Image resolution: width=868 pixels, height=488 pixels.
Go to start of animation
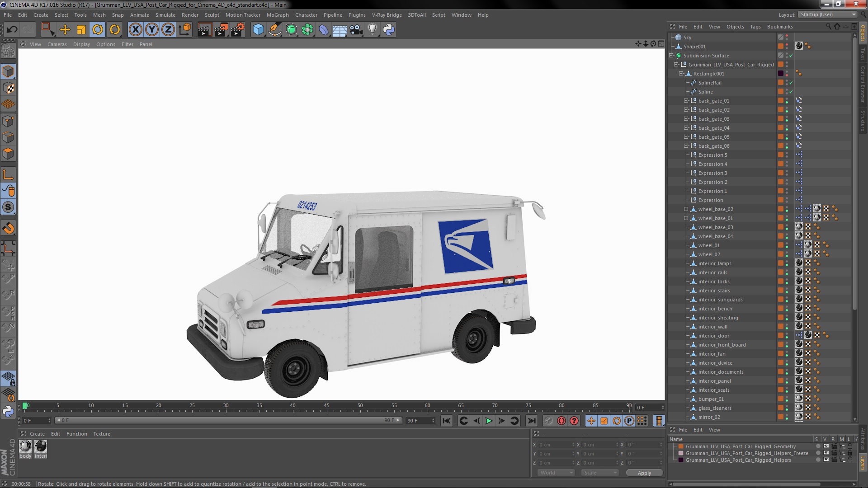446,421
